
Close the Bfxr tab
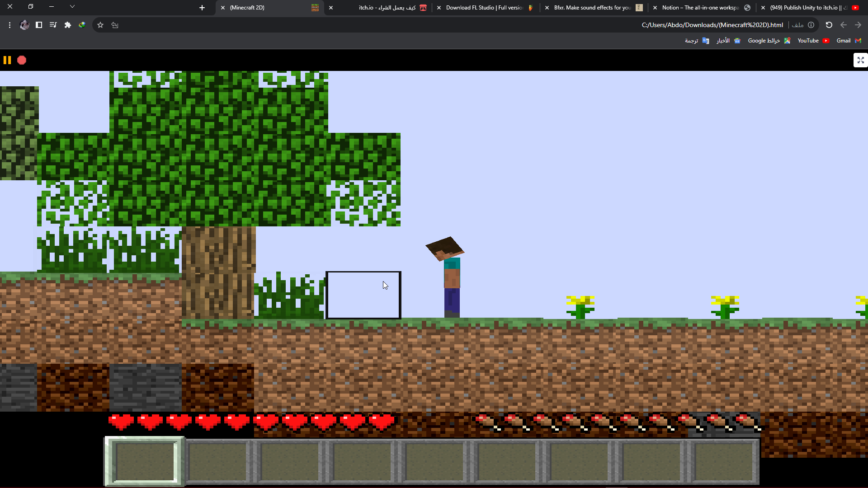(x=547, y=8)
